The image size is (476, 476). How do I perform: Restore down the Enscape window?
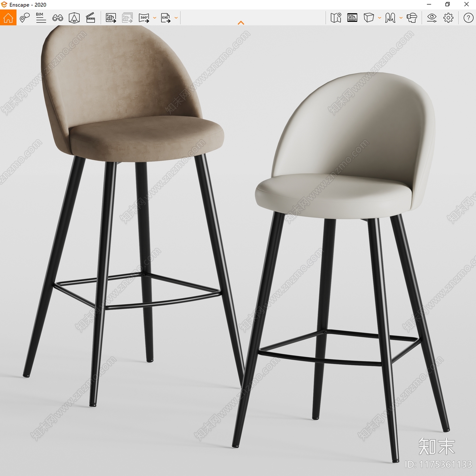point(447,4)
